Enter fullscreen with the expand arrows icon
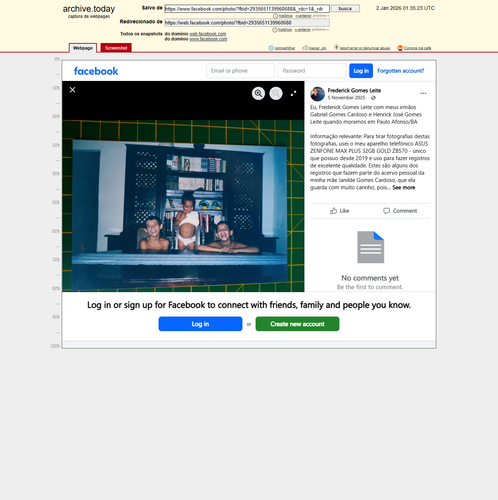The width and height of the screenshot is (498, 500). click(293, 94)
